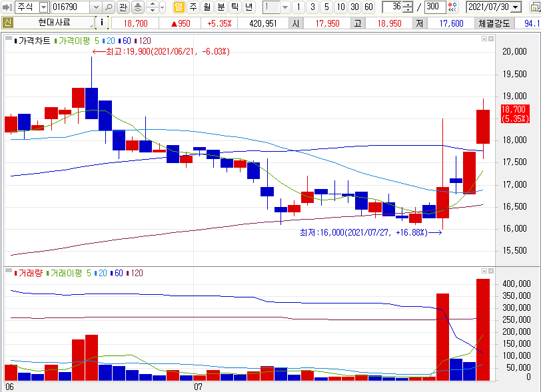Image resolution: width=541 pixels, height=392 pixels.
Task: Click the change rate +5.35%
Action: pyautogui.click(x=219, y=23)
